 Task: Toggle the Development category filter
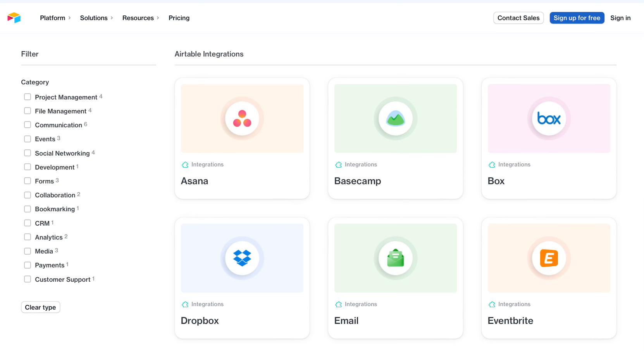pos(28,167)
